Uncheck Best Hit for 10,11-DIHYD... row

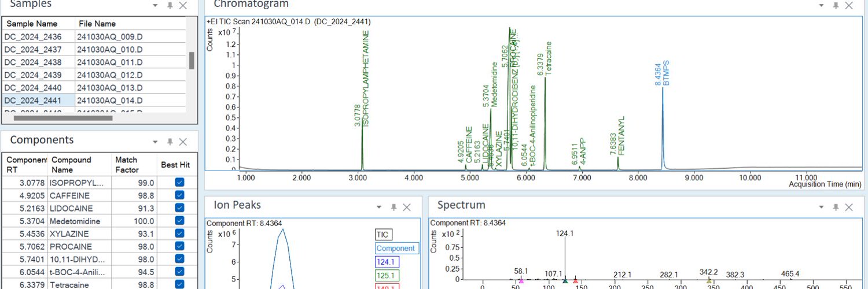[x=179, y=259]
